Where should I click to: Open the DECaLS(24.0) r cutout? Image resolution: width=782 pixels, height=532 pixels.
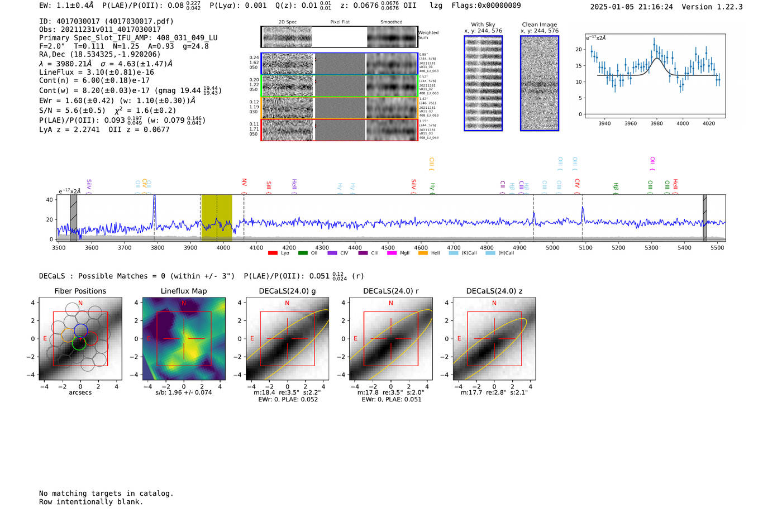pos(390,339)
